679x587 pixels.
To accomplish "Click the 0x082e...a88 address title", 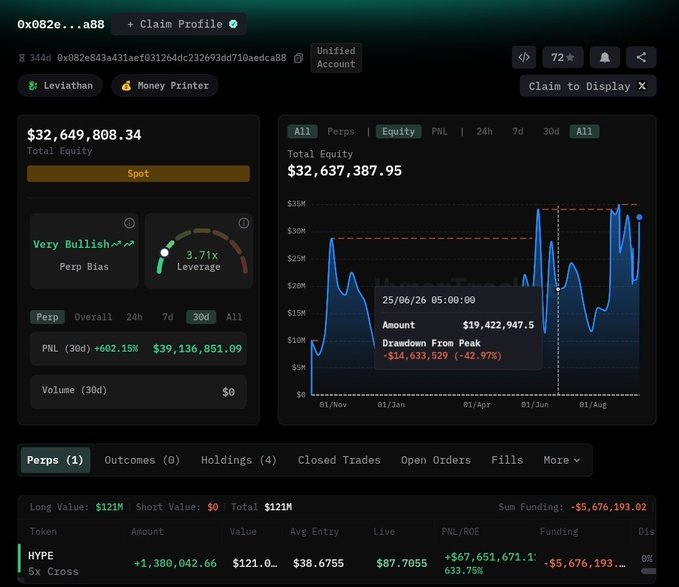I will (61, 24).
